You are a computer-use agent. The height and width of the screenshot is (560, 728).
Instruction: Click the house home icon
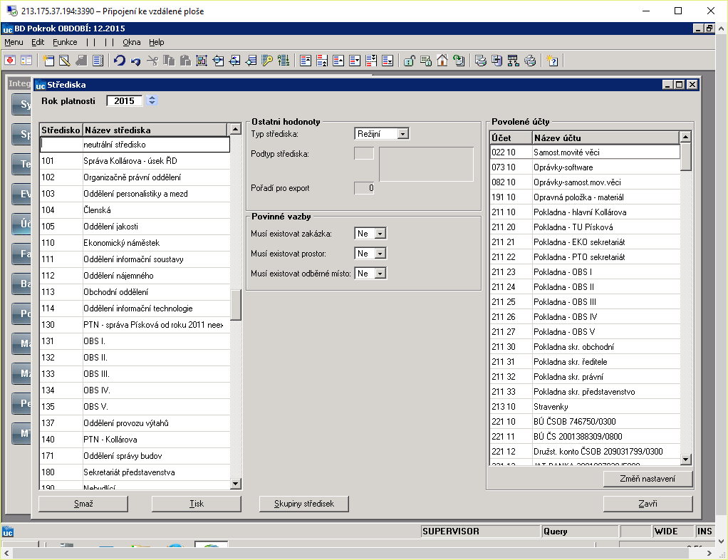tap(442, 61)
